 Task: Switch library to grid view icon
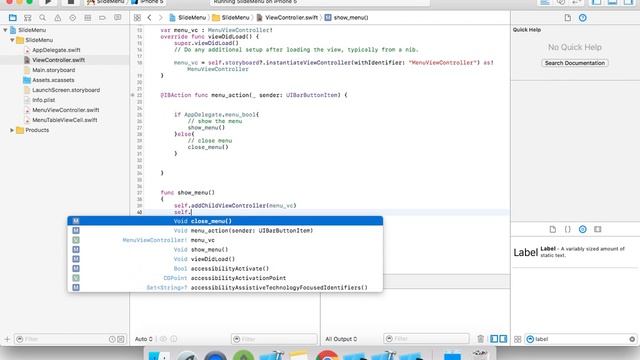518,339
